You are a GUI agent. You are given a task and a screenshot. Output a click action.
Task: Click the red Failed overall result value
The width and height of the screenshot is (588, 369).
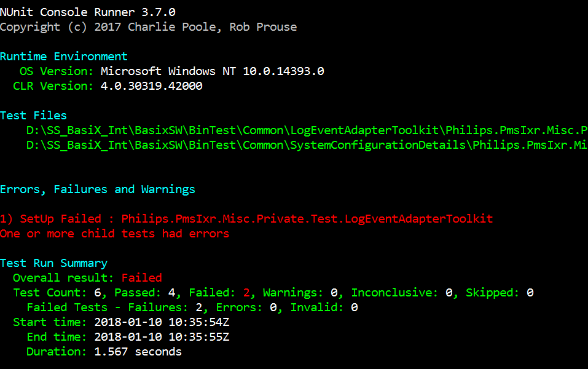tap(142, 278)
